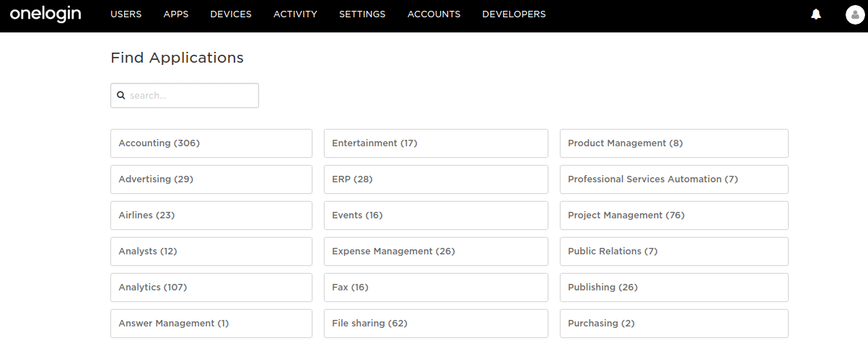Click the magnifier icon in search box

pos(121,95)
